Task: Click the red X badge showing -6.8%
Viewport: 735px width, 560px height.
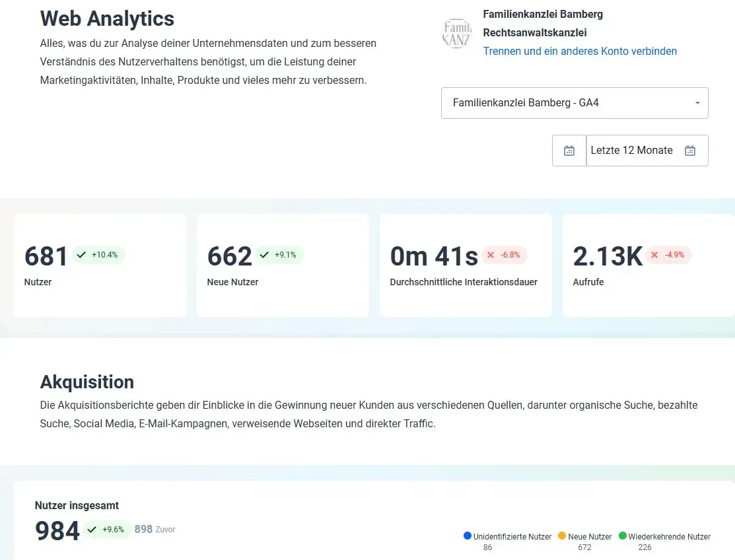Action: click(x=505, y=255)
